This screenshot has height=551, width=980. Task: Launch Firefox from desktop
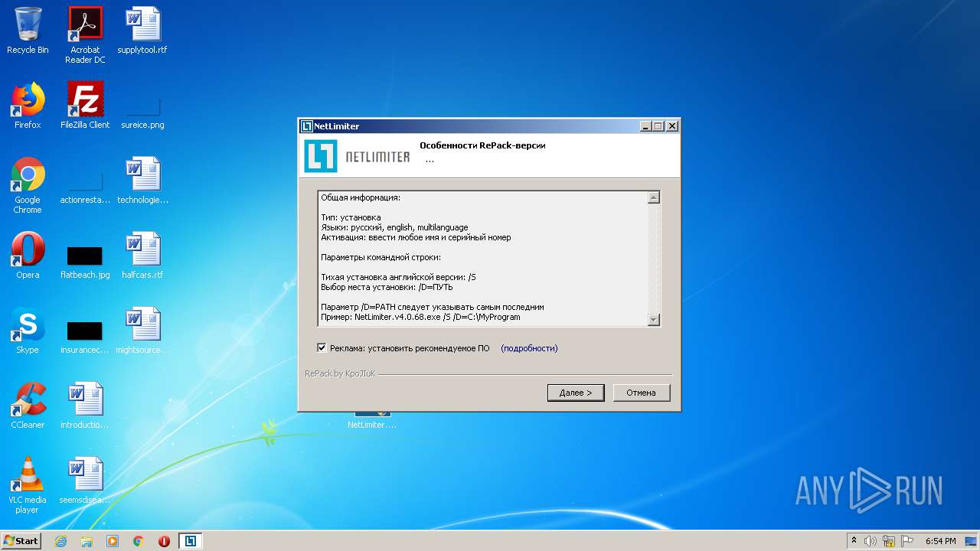coord(28,106)
